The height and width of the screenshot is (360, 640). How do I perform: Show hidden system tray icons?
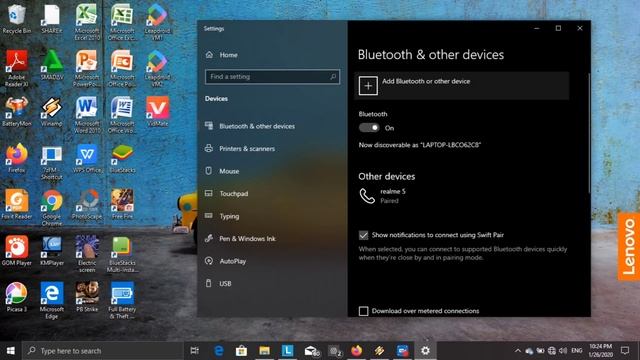(x=518, y=351)
